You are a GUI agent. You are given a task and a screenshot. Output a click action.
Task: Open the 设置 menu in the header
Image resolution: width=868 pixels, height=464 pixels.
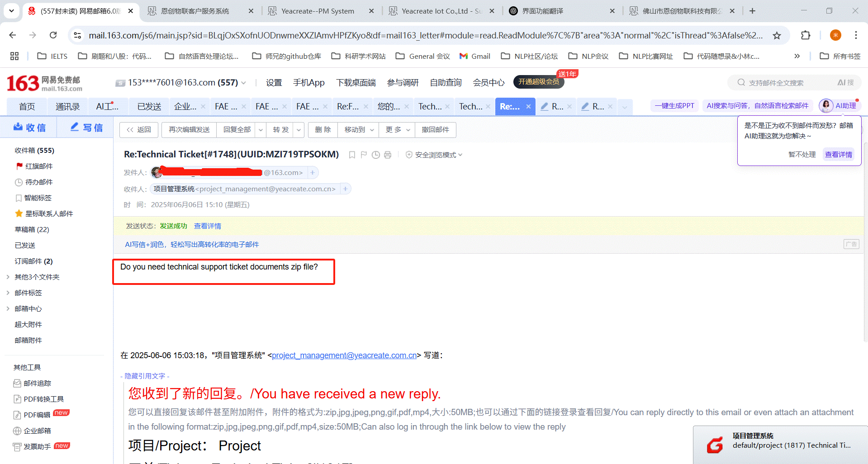coord(274,83)
